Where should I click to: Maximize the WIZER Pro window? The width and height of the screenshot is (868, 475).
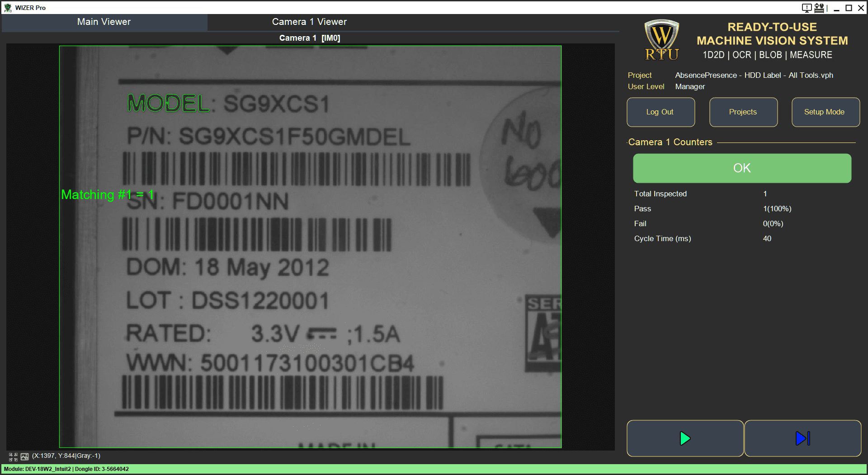click(849, 8)
